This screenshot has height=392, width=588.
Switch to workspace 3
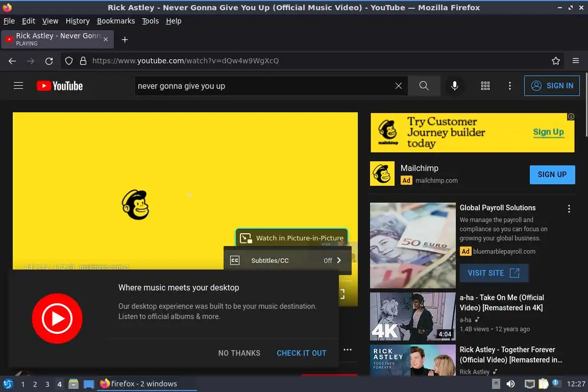click(47, 384)
